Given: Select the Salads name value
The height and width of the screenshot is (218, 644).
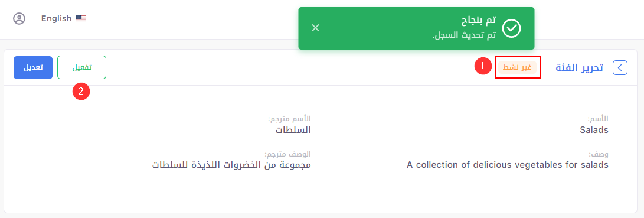Looking at the screenshot, I should pos(594,130).
